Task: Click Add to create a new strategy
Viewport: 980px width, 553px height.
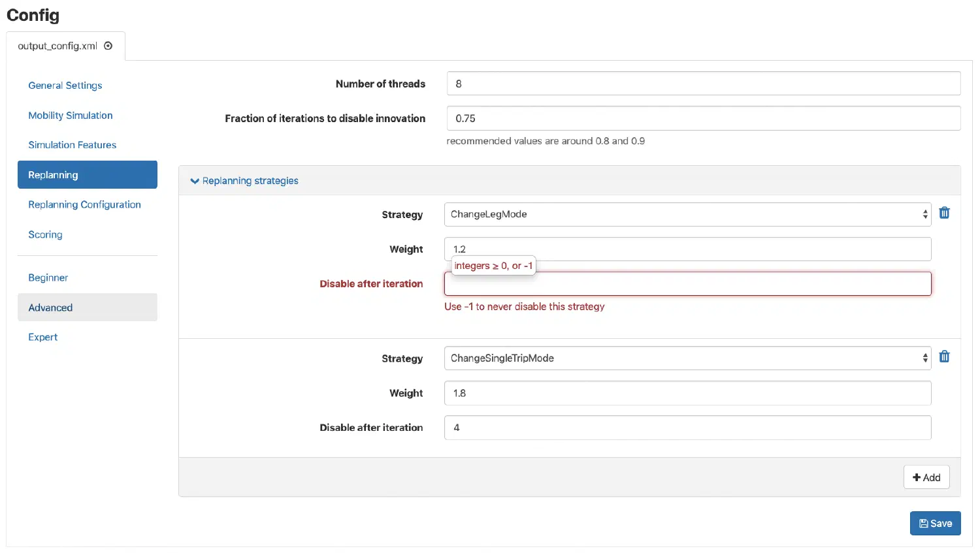Action: [x=926, y=477]
